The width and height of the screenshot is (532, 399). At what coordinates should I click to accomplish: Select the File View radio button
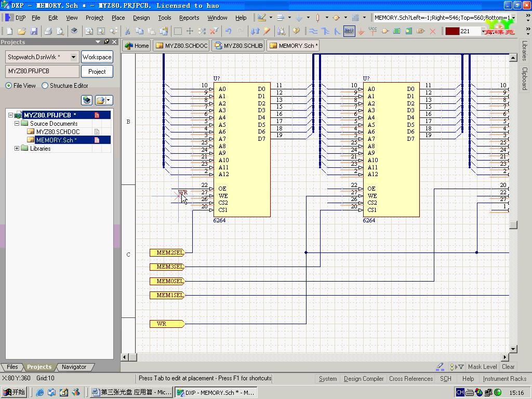[9, 86]
